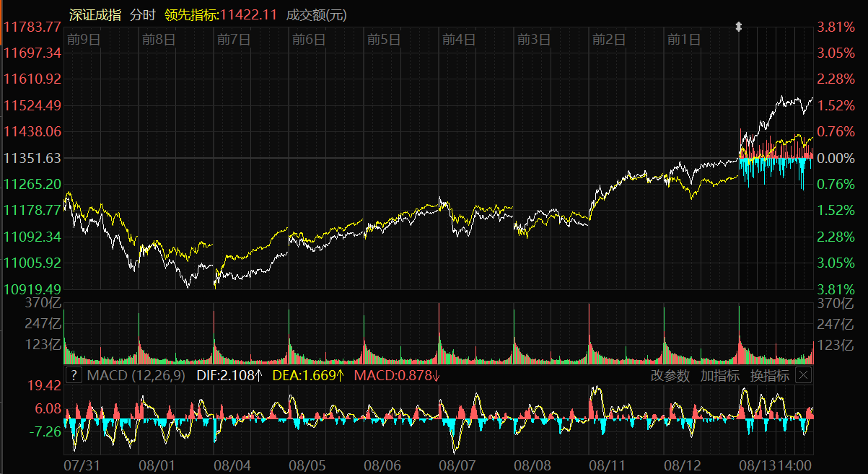Image resolution: width=868 pixels, height=474 pixels.
Task: Close the MACD indicator panel
Action: (803, 375)
